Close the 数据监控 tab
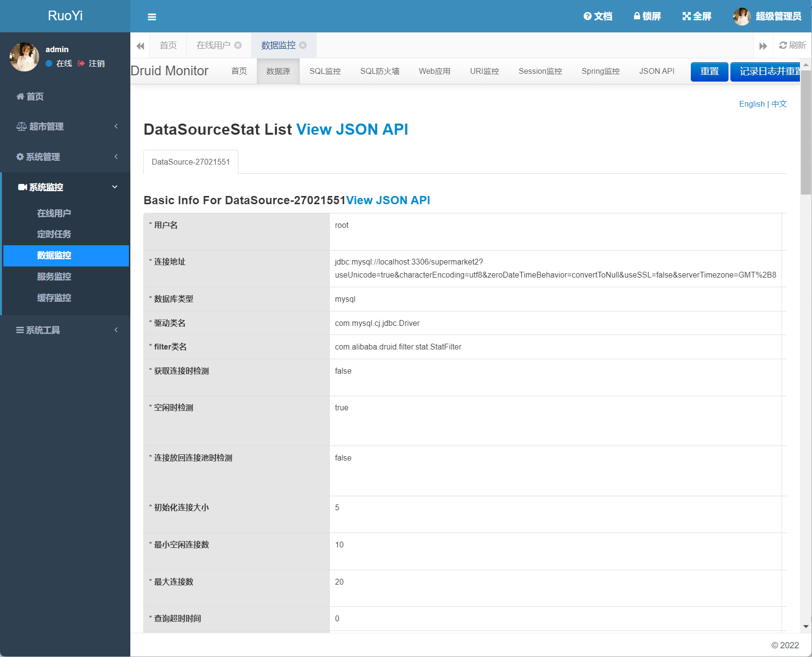The image size is (812, 657). (x=303, y=45)
